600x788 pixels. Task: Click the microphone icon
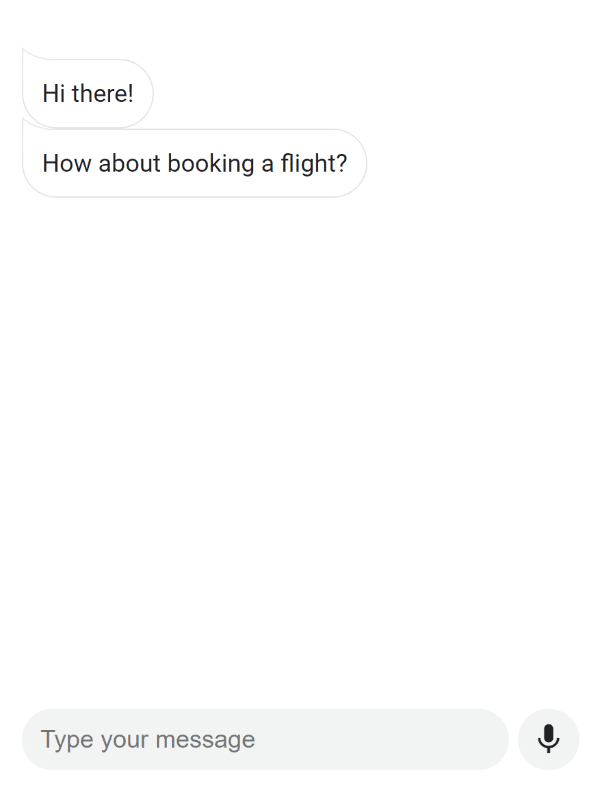548,739
